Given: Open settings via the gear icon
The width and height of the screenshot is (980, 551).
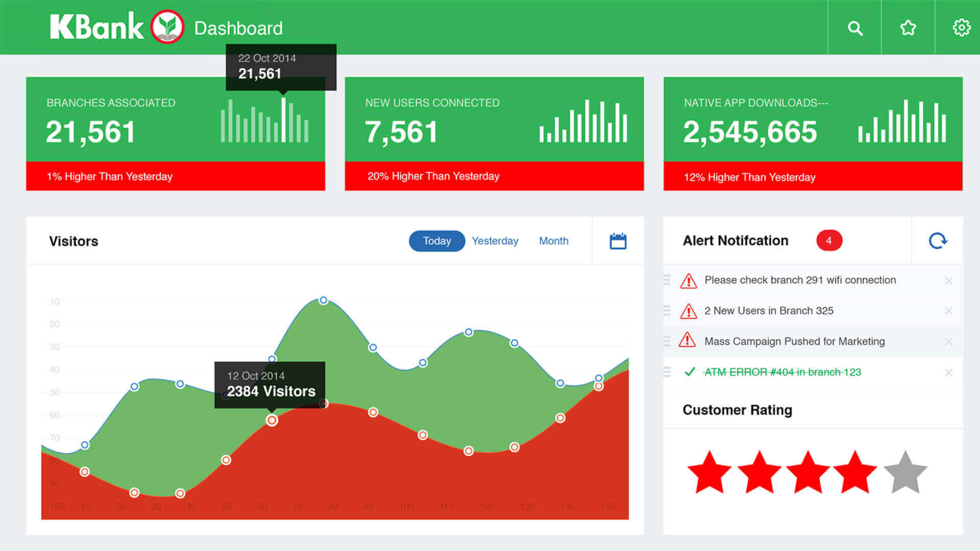Looking at the screenshot, I should [961, 28].
